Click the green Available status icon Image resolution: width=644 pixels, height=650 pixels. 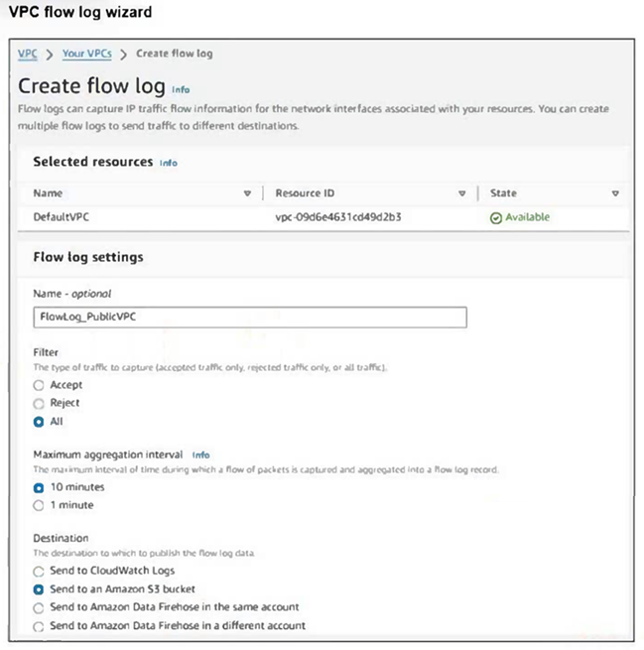coord(495,217)
